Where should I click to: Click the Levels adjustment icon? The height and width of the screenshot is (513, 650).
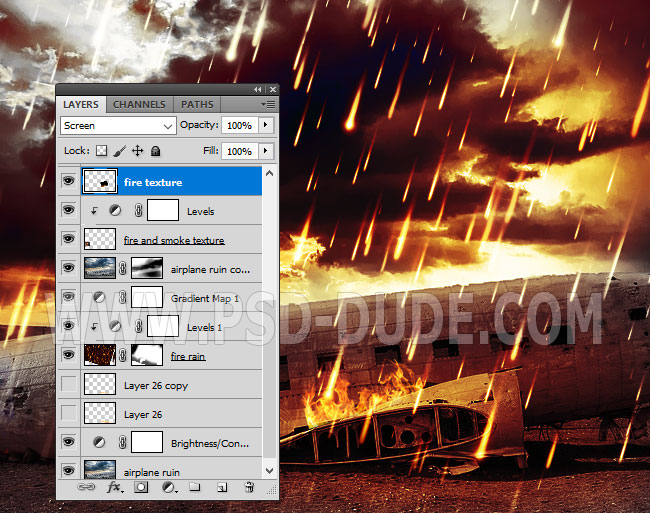(x=115, y=211)
